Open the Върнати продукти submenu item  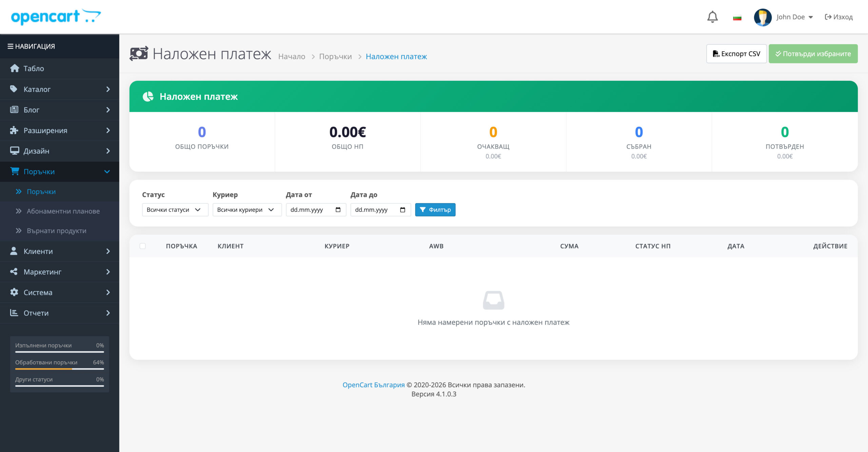tap(56, 231)
